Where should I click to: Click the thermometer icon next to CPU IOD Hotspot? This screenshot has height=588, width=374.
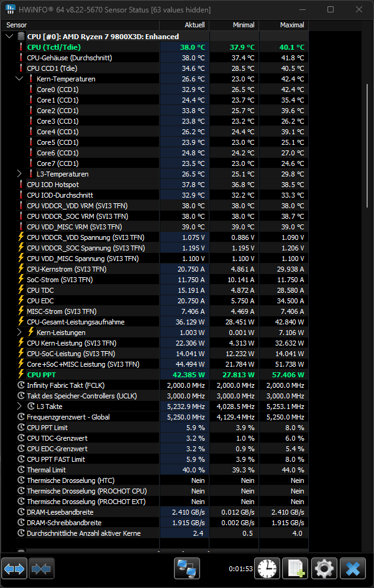21,185
